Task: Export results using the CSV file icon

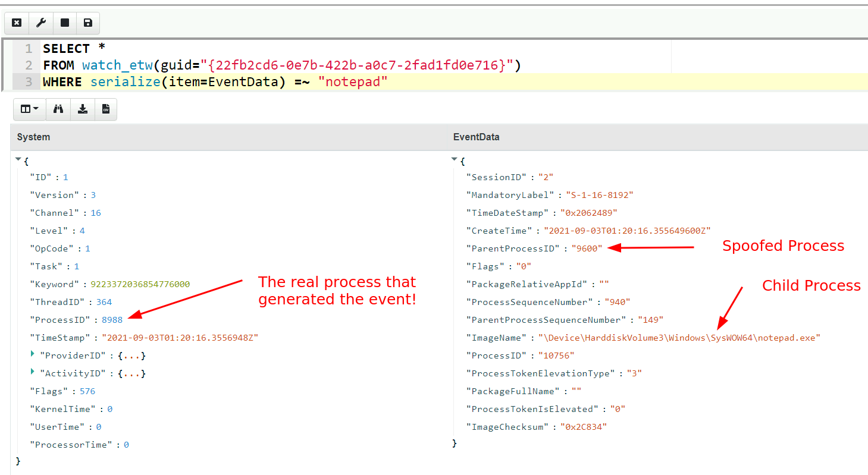Action: [x=106, y=109]
